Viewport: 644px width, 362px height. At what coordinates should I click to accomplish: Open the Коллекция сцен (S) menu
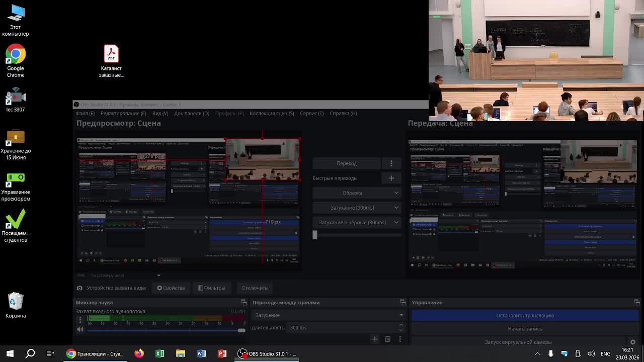click(x=272, y=113)
